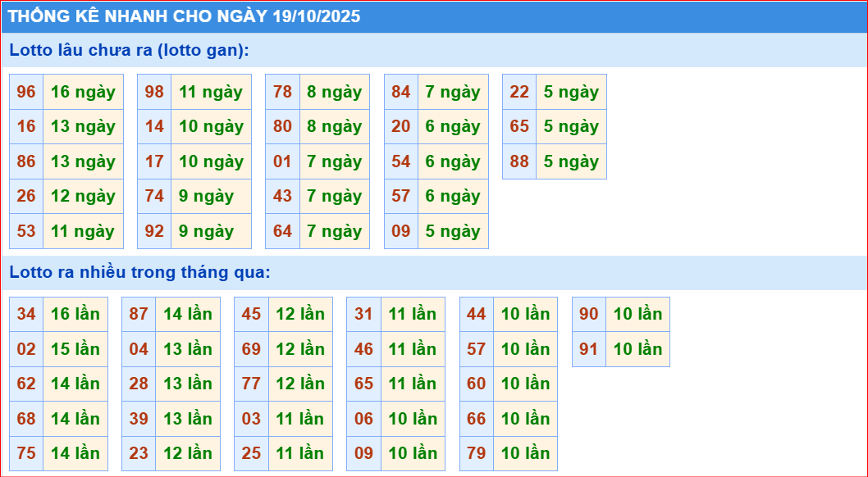Select the '7 ngày' value beside 64
This screenshot has height=477, width=868.
tap(335, 231)
